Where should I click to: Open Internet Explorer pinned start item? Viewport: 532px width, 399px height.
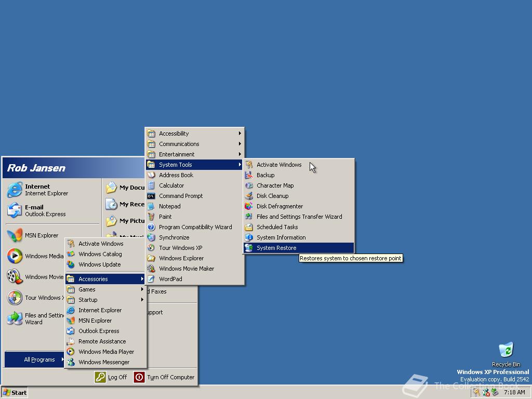(x=52, y=190)
